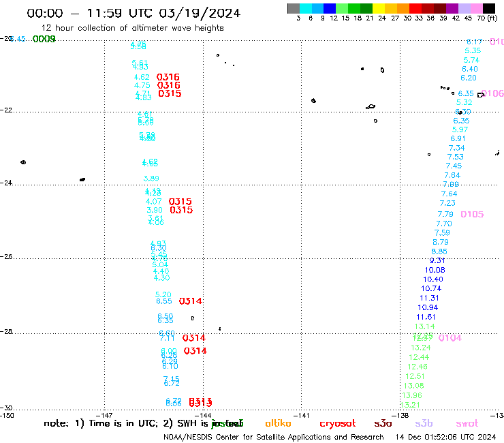
Task: Click the longitude axis label -141
Action: click(x=302, y=416)
